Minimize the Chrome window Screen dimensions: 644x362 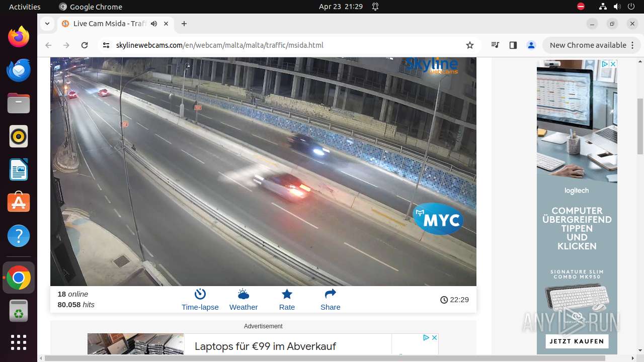coord(592,24)
